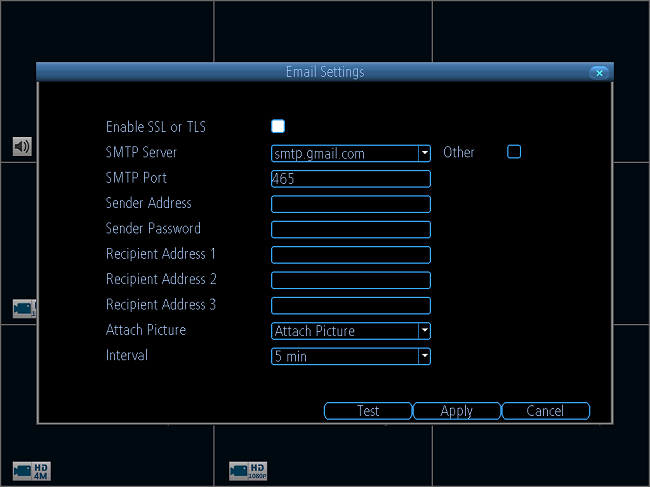Screen dimensions: 650x487
Task: Expand the Attach Picture dropdown
Action: [424, 331]
